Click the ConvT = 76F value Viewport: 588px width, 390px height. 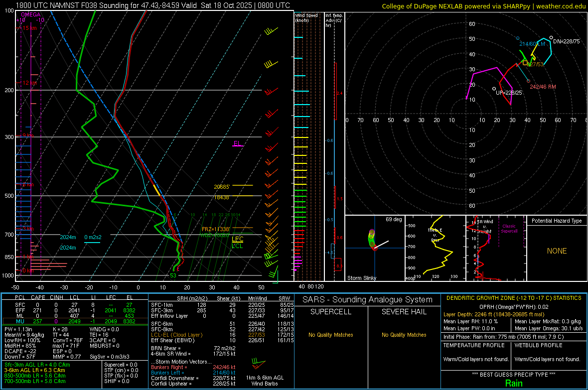(x=68, y=341)
